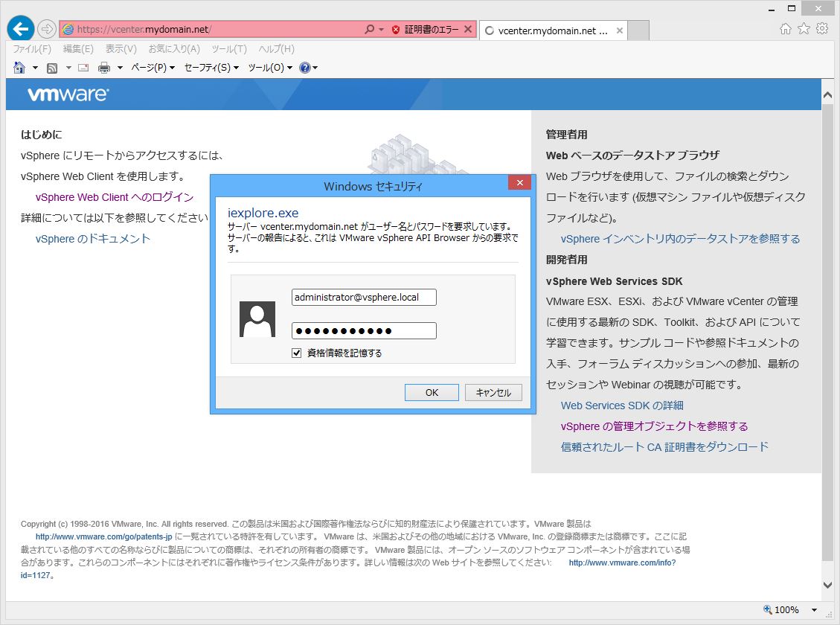Screen dimensions: 840x625
Task: Open Web Services SDK の詳細 link
Action: (x=622, y=406)
